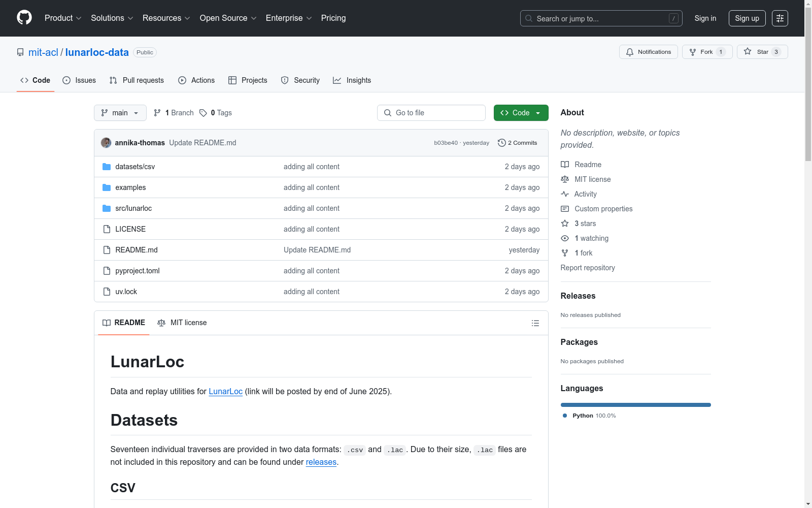The image size is (812, 508).
Task: Open the LunarLoc link in README
Action: [x=225, y=391]
